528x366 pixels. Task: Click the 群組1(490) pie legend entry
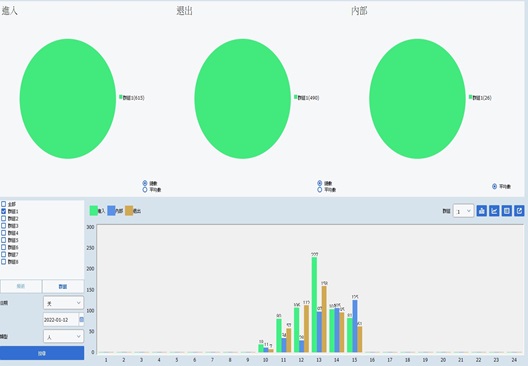click(306, 98)
